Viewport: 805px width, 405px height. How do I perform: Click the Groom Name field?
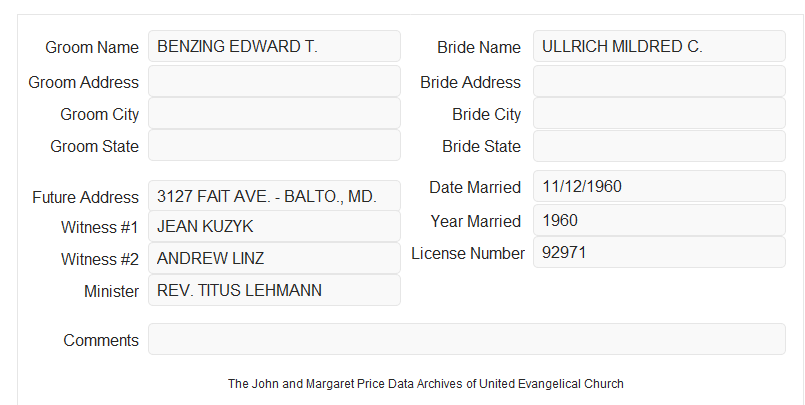click(274, 46)
